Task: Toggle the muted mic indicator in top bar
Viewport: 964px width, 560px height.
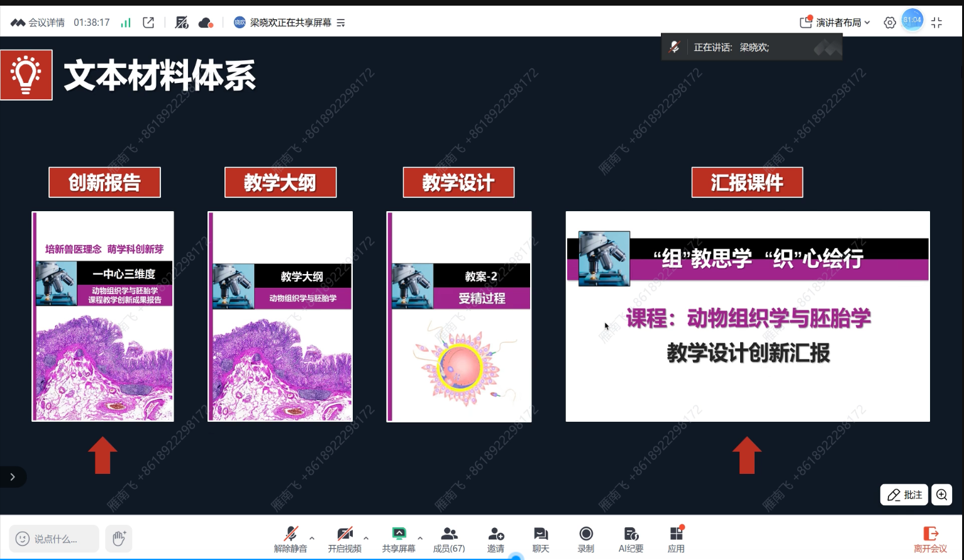Action: click(181, 22)
